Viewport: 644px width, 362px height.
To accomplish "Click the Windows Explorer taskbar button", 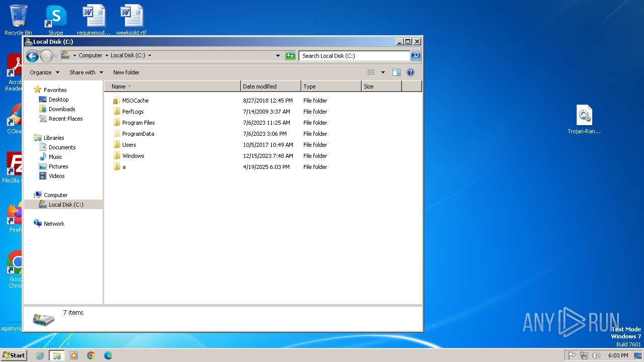I will (57, 355).
